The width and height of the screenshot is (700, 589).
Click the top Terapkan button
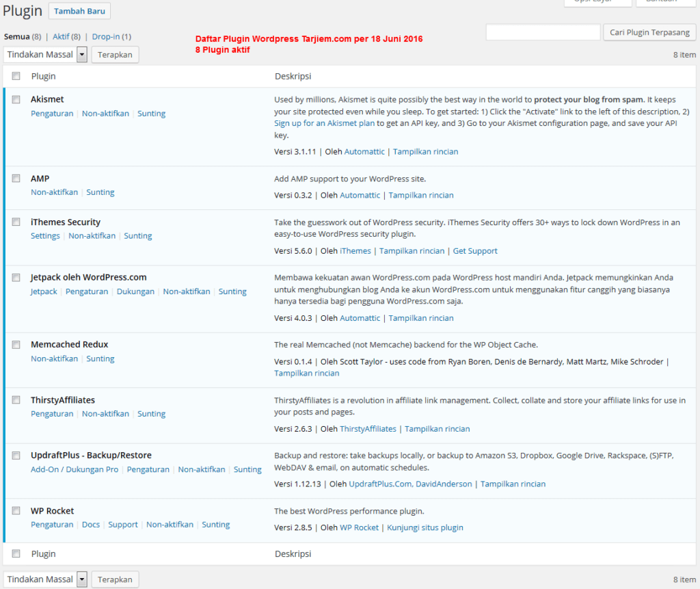click(x=115, y=55)
